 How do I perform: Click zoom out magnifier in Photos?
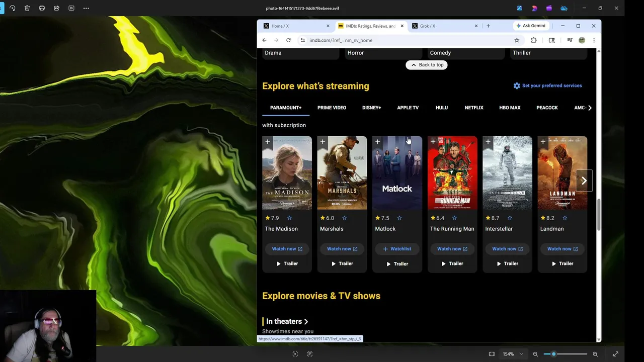pos(535,354)
